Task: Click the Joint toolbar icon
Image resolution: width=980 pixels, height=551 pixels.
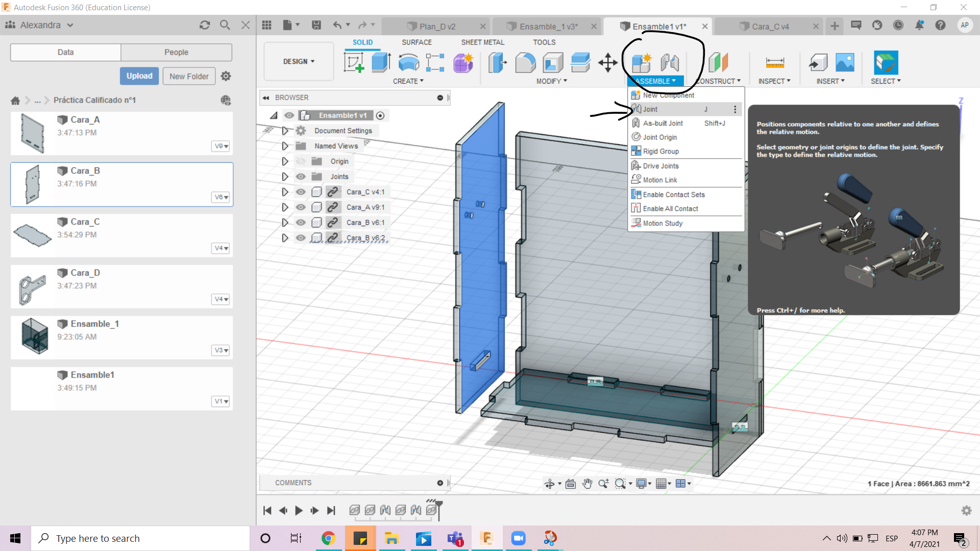Action: pyautogui.click(x=670, y=63)
